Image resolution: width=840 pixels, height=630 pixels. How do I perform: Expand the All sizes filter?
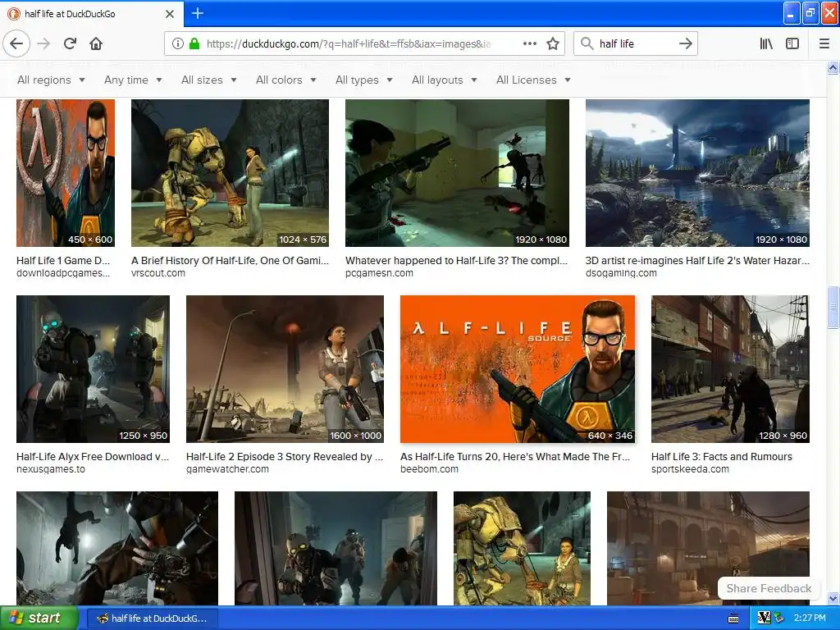pos(209,80)
